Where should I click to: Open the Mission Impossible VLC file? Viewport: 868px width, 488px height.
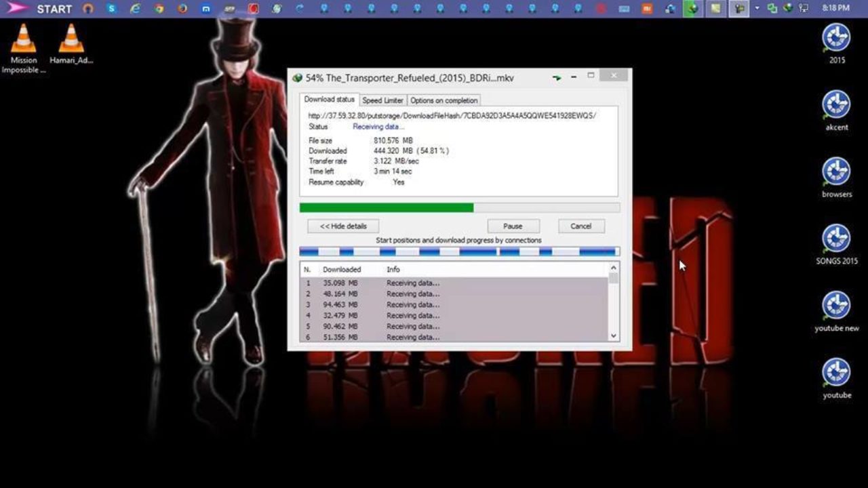(x=24, y=41)
